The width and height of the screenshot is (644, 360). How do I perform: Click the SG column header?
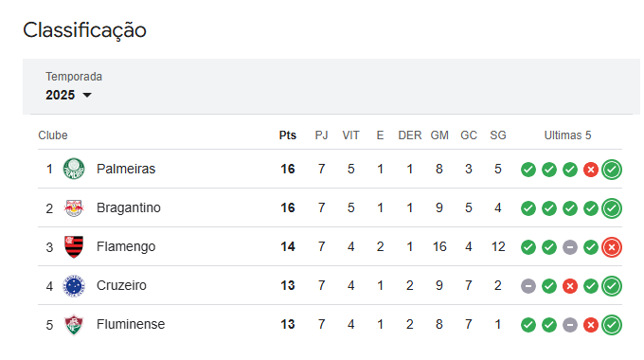498,135
